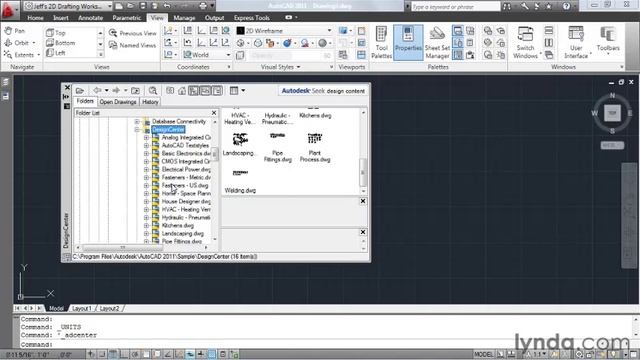The width and height of the screenshot is (640, 360).
Task: Open the workspace selector dropdown
Action: coord(68,6)
